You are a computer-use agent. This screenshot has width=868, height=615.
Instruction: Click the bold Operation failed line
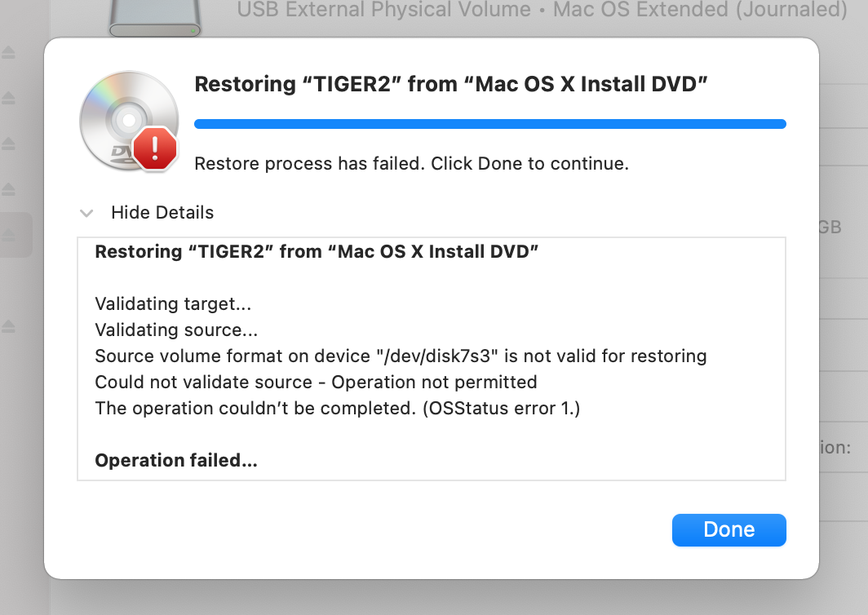tap(176, 461)
